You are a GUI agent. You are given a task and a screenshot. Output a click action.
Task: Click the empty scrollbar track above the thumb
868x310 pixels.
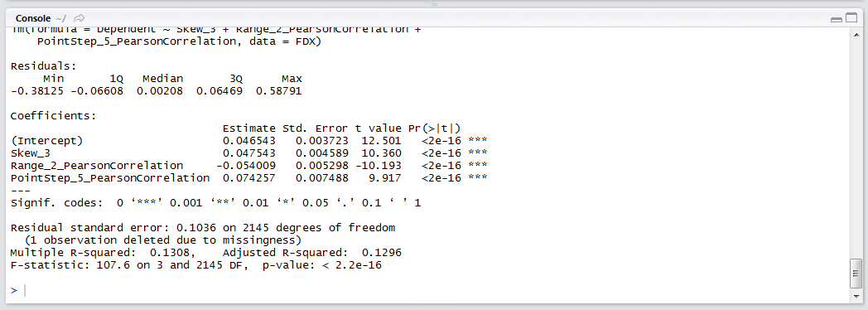tap(857, 148)
